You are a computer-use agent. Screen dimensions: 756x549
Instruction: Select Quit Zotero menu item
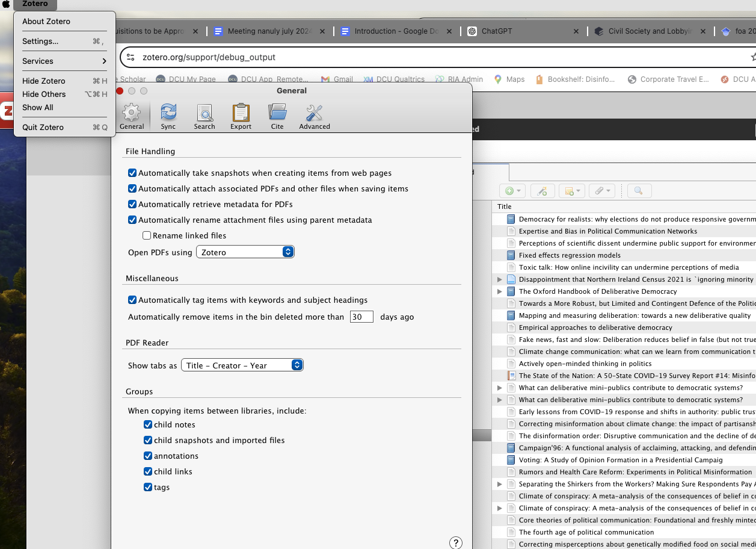[x=64, y=127]
